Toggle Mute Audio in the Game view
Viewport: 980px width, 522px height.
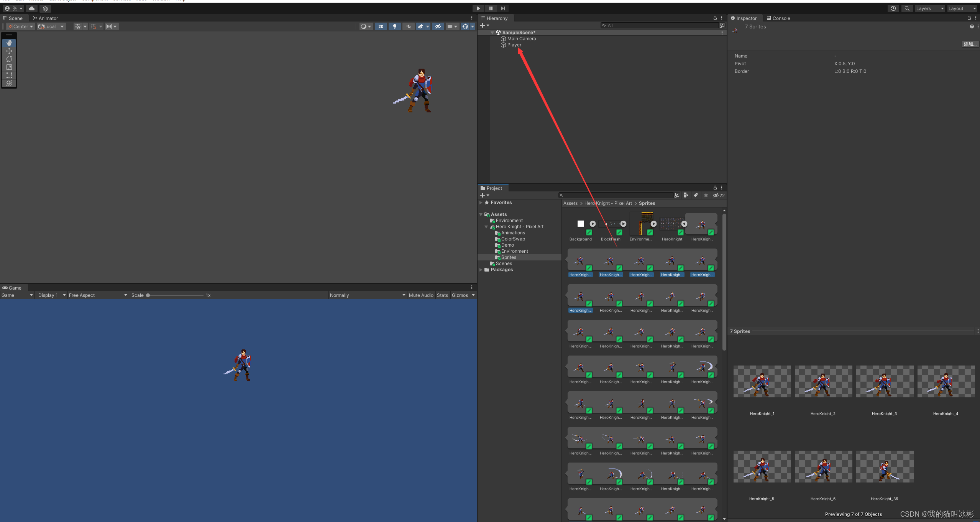click(x=420, y=295)
